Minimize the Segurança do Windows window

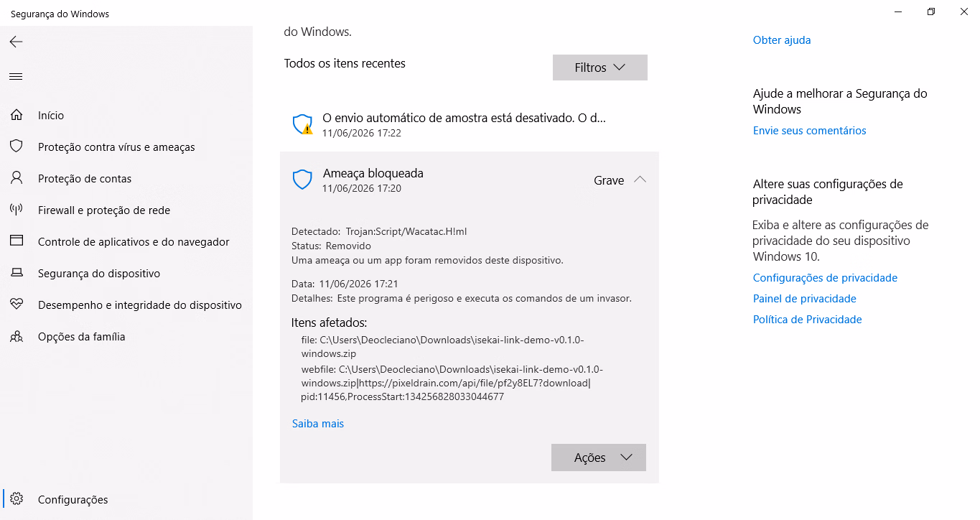tap(898, 11)
